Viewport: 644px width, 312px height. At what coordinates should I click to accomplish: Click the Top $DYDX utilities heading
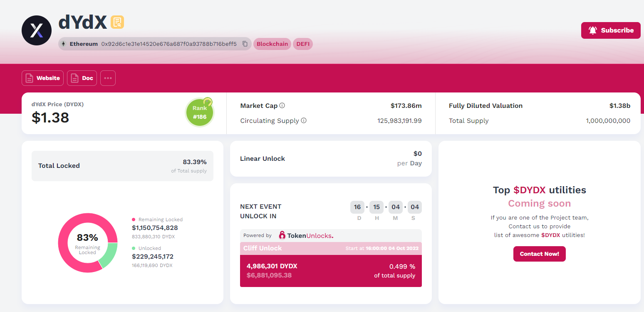click(540, 190)
